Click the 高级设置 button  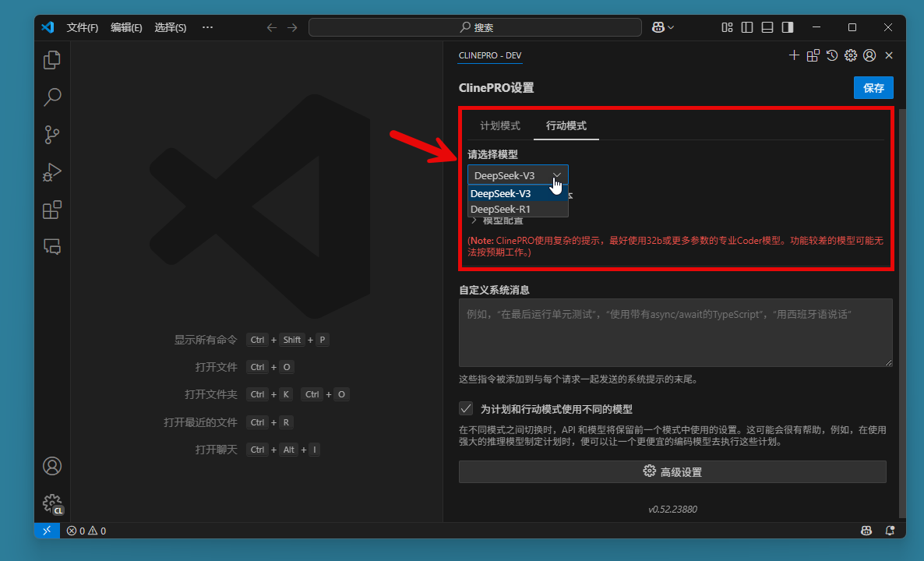672,471
